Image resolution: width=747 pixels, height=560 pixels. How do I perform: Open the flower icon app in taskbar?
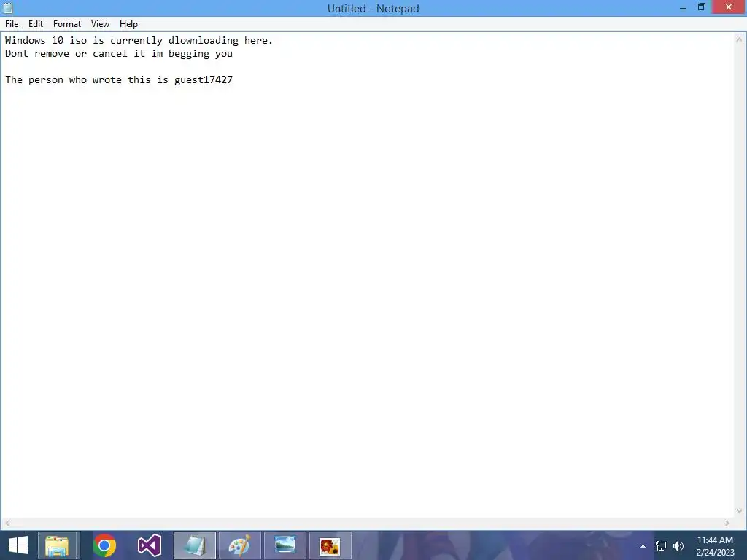330,545
